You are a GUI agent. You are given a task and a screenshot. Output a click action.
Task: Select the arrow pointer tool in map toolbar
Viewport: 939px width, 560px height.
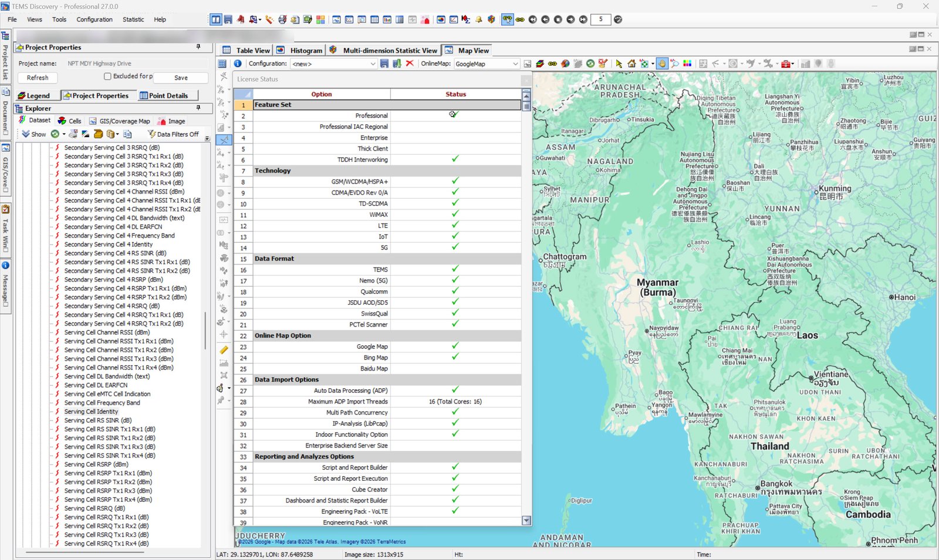619,63
